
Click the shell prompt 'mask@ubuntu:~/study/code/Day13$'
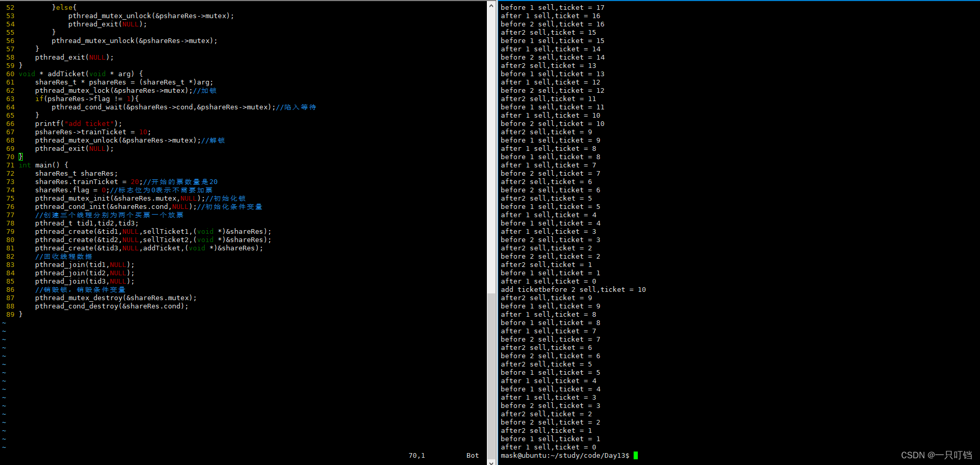[x=565, y=456]
